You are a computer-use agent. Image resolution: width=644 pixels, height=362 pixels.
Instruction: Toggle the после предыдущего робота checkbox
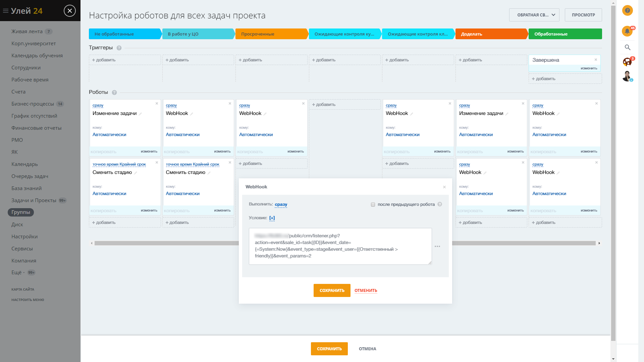point(373,204)
